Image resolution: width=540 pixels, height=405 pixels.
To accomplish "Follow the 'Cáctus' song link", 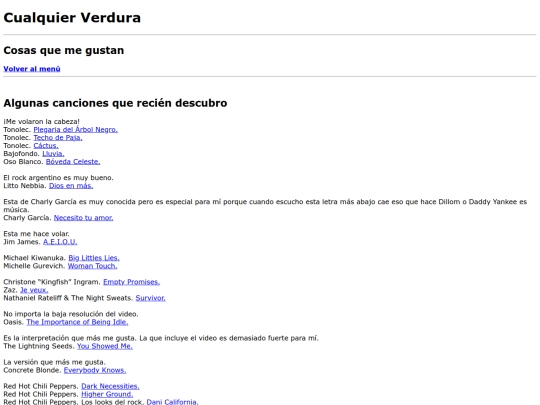I will [x=46, y=146].
